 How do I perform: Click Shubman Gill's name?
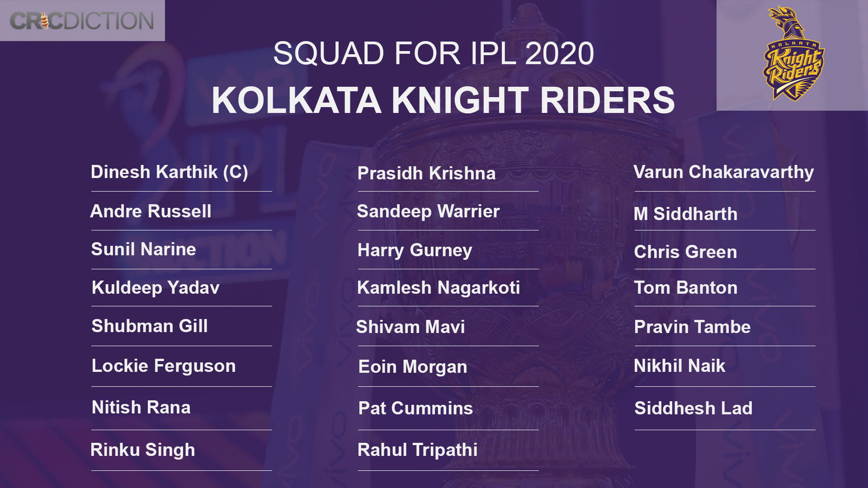150,326
